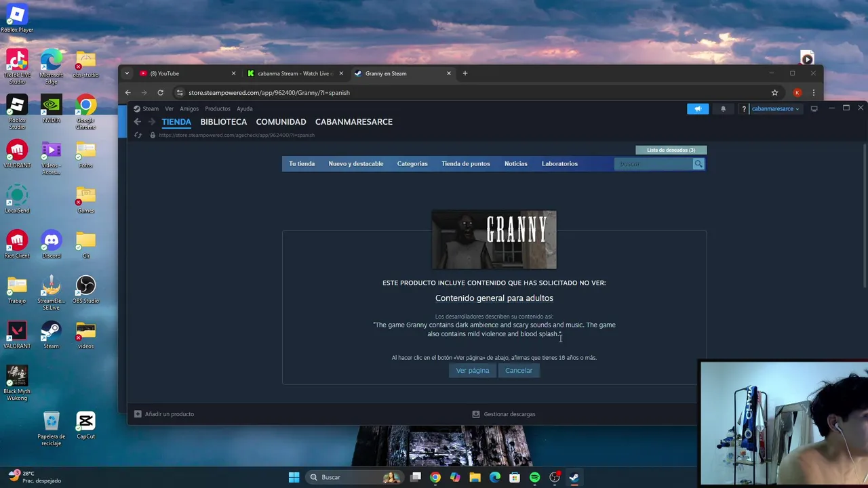
Task: Go forward with Steam's forward arrow
Action: click(x=151, y=122)
